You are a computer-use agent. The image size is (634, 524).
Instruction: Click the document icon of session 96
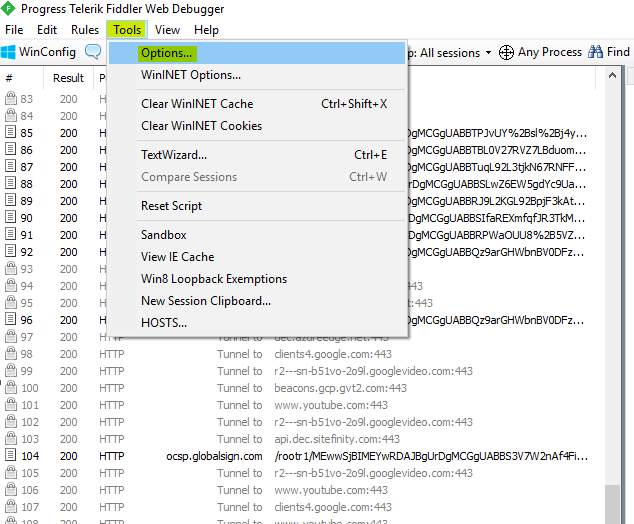(x=11, y=319)
